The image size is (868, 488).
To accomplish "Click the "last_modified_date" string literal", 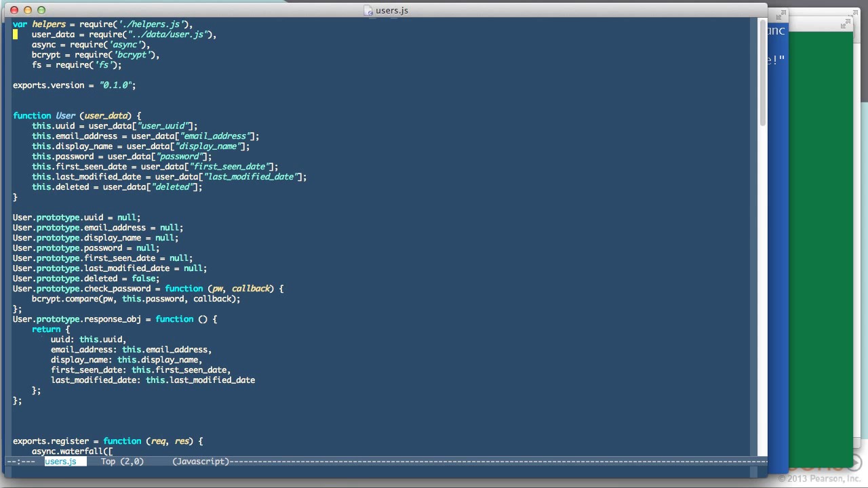I will (252, 177).
